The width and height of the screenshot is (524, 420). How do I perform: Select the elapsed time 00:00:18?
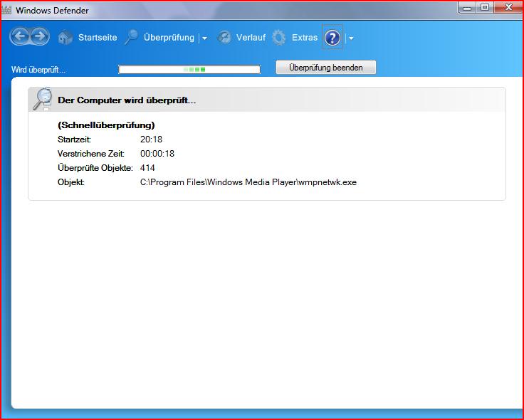tap(157, 154)
